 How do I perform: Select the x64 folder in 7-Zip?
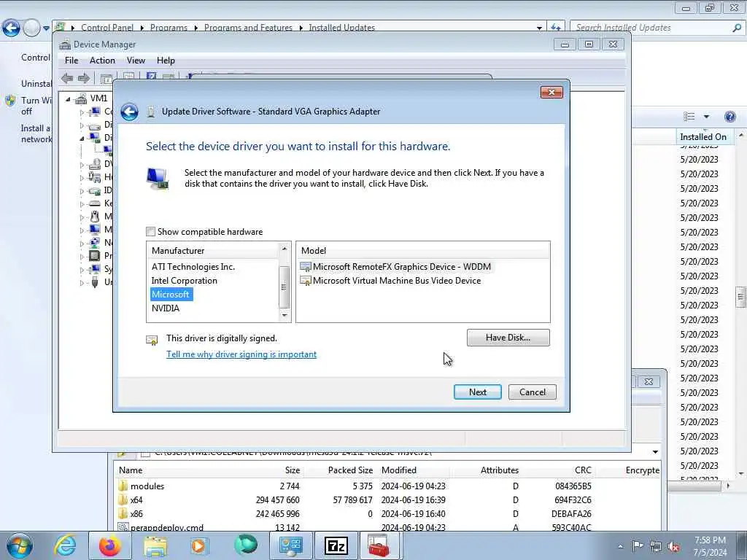136,500
